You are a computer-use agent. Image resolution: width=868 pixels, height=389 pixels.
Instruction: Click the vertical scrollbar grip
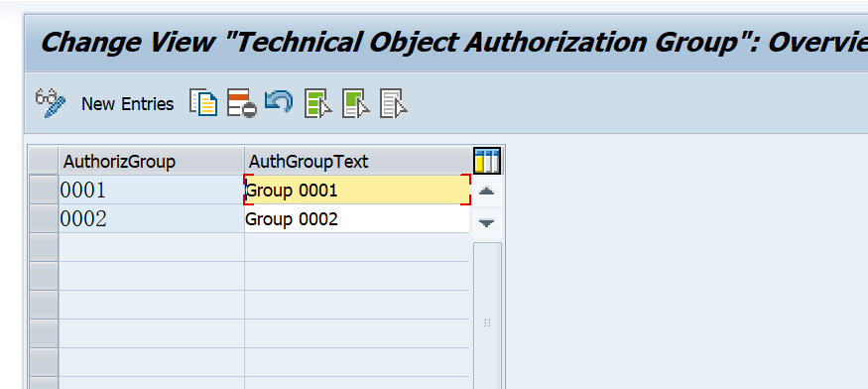pyautogui.click(x=487, y=322)
